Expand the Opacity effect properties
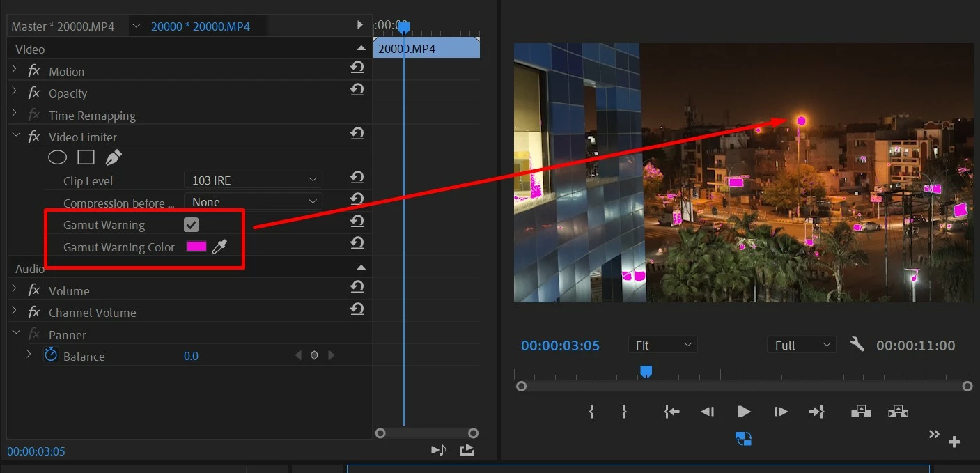 [x=15, y=93]
